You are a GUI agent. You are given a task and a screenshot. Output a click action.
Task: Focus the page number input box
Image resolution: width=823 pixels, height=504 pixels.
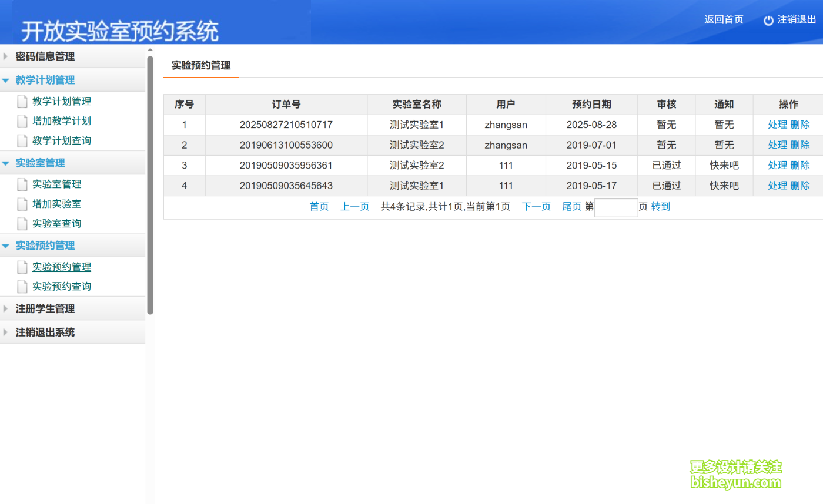pyautogui.click(x=616, y=207)
